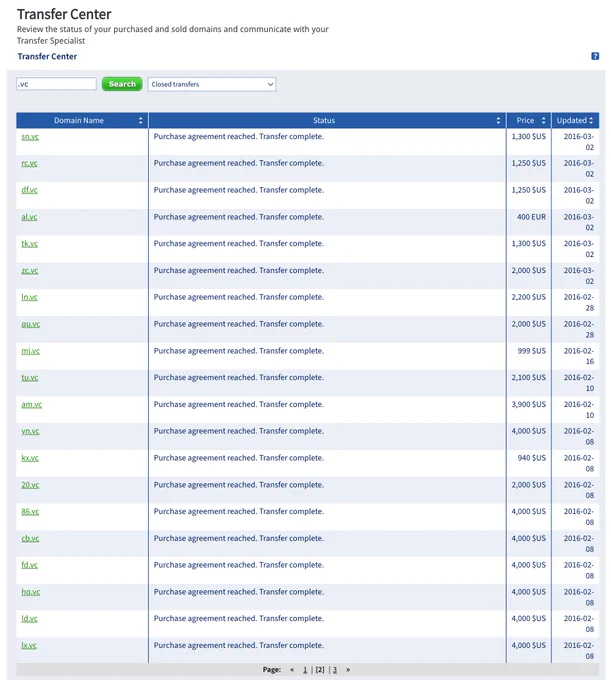The height and width of the screenshot is (680, 611).
Task: Open the mj.vc domain link
Action: click(x=30, y=351)
